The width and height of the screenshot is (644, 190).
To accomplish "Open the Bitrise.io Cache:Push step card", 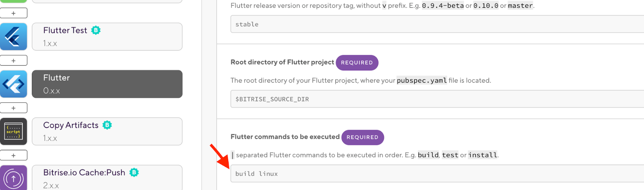I will pyautogui.click(x=107, y=178).
